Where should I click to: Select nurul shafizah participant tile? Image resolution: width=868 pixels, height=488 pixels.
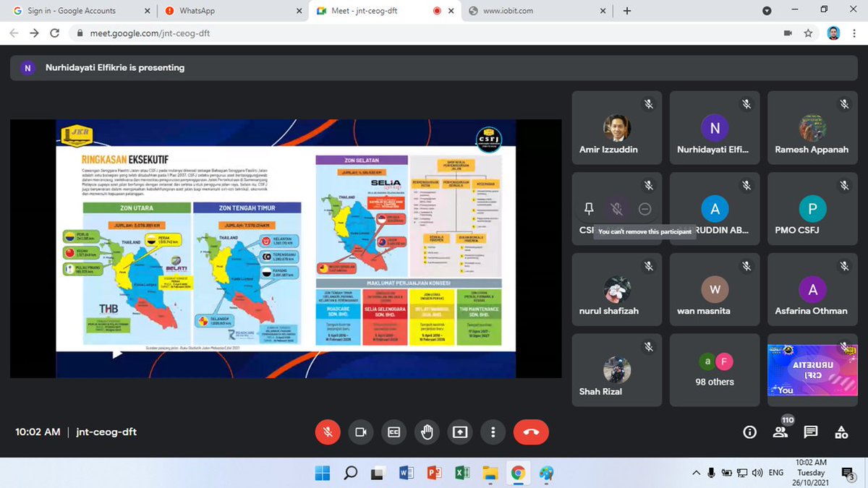[617, 289]
